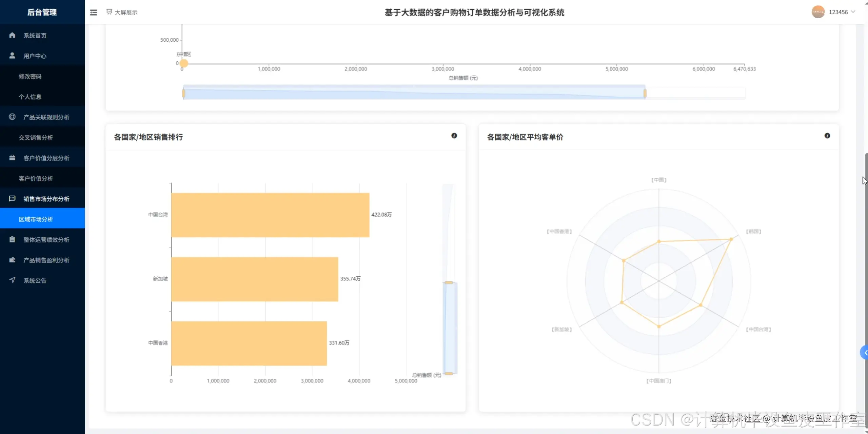Click the blue side-panel arrow button at right edge
The height and width of the screenshot is (434, 868).
click(864, 353)
